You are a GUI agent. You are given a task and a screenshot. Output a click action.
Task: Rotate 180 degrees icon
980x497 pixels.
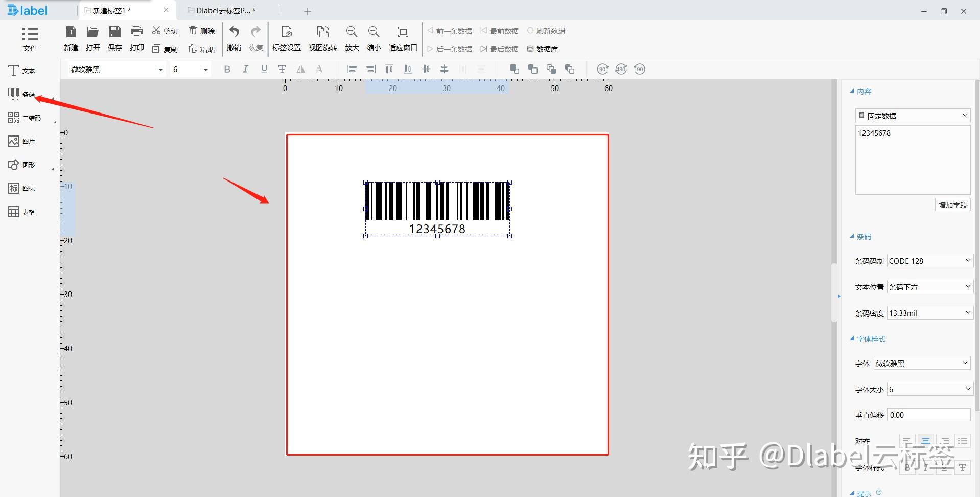click(x=621, y=69)
